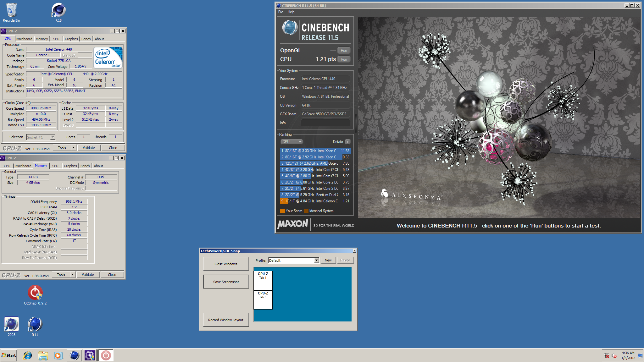Run the OpenGL benchmark

pyautogui.click(x=344, y=51)
